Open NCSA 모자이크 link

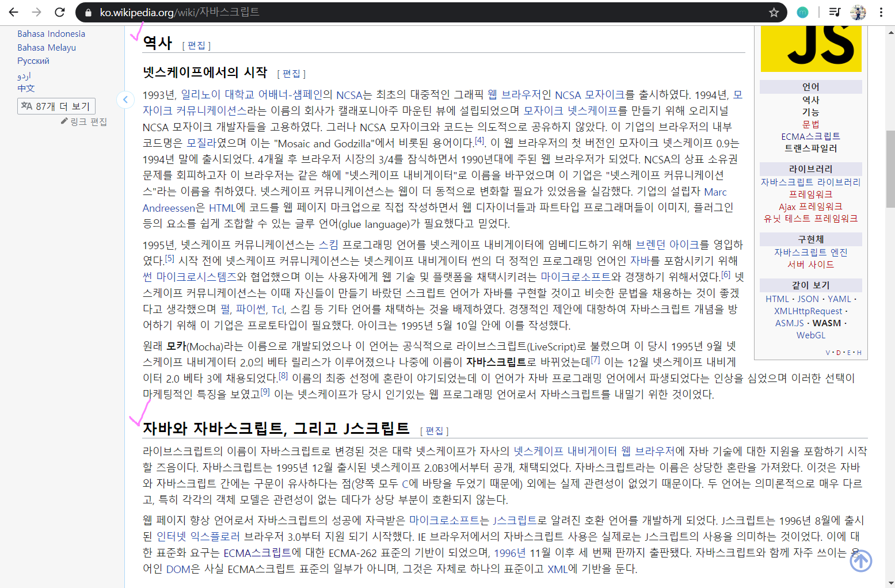(x=589, y=94)
